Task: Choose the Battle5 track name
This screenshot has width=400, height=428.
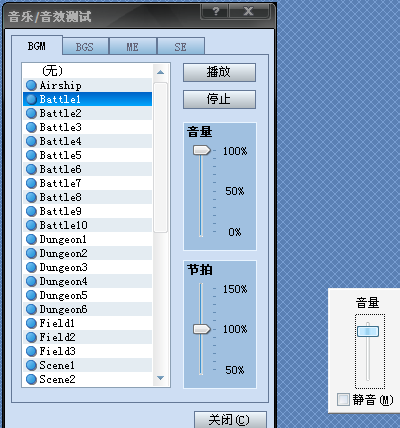Action: (60, 155)
